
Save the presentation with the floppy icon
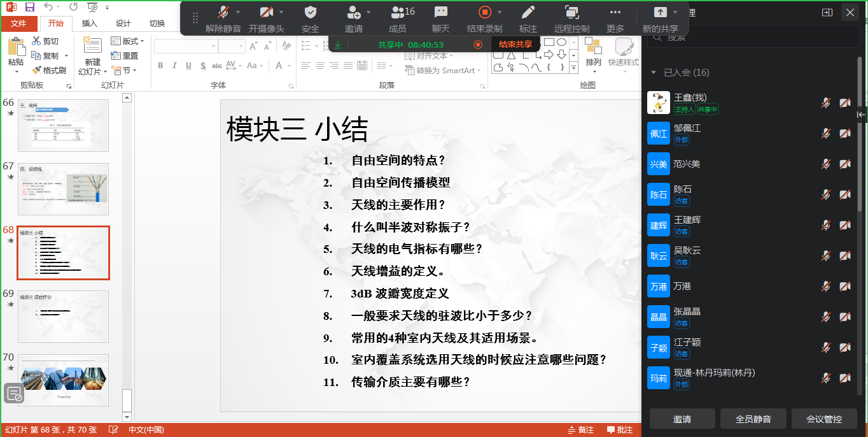pos(29,7)
